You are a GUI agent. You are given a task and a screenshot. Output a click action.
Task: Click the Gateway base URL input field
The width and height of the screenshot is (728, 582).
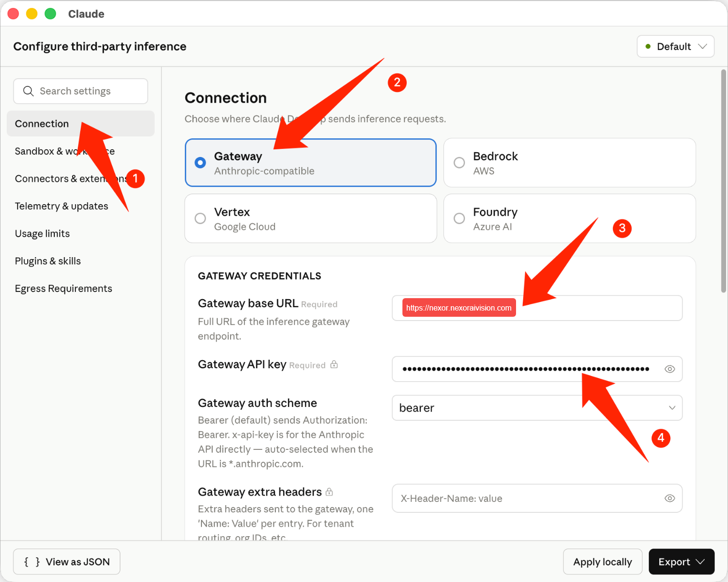537,308
